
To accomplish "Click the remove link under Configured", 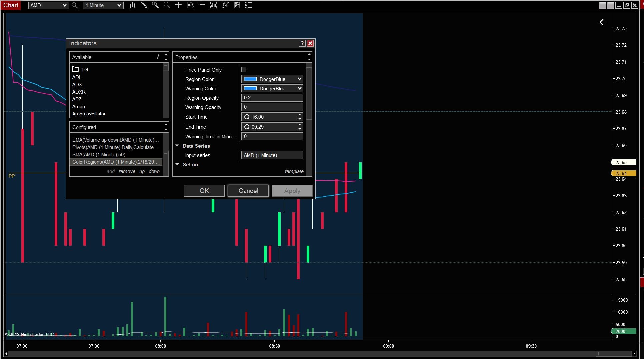I will (x=127, y=171).
